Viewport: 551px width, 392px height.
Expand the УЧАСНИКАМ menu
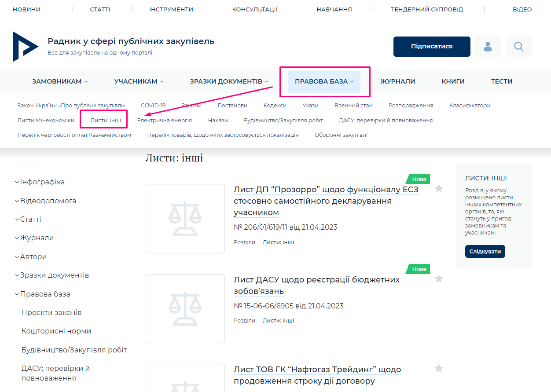tap(139, 81)
